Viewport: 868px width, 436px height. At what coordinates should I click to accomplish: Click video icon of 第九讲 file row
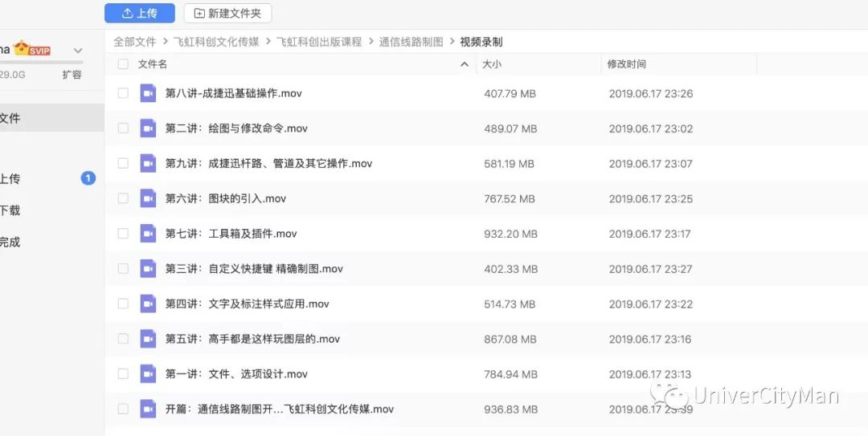pyautogui.click(x=148, y=163)
